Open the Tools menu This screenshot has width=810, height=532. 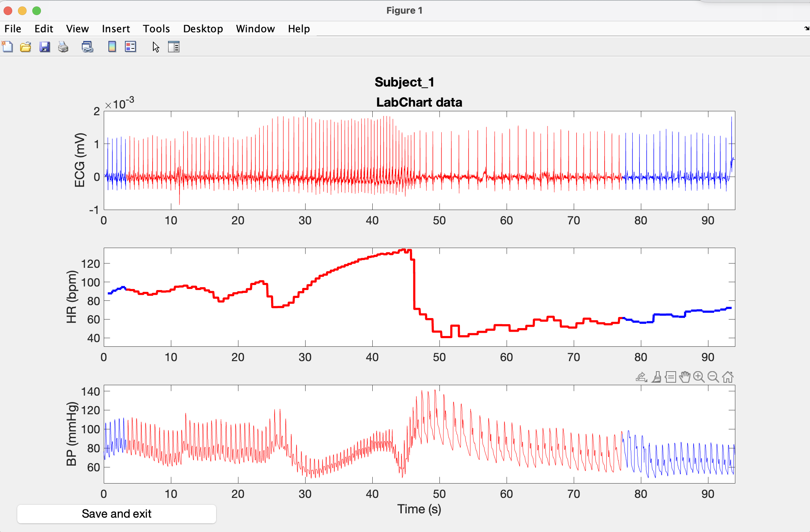point(156,29)
